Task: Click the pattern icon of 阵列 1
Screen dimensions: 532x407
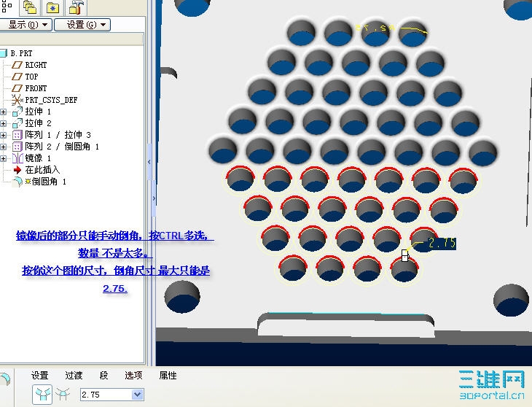Action: pos(17,135)
